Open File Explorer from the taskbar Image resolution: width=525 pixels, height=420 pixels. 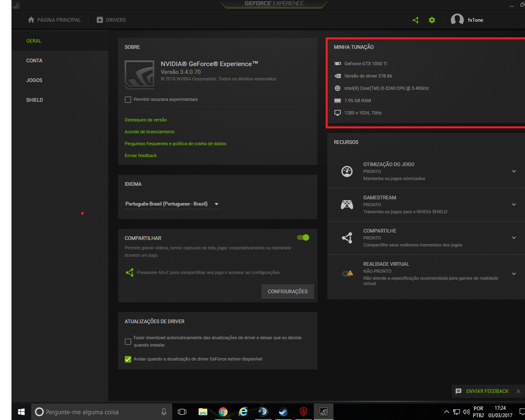[203, 412]
